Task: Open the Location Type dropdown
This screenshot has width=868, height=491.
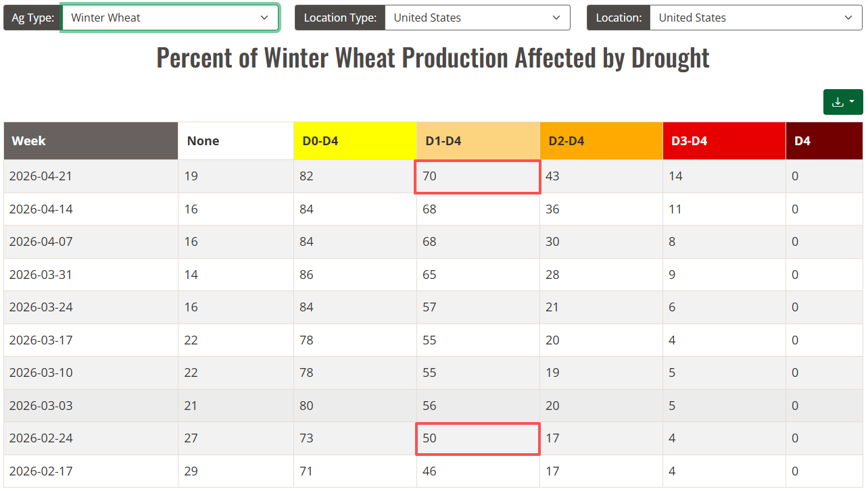Action: [x=477, y=18]
